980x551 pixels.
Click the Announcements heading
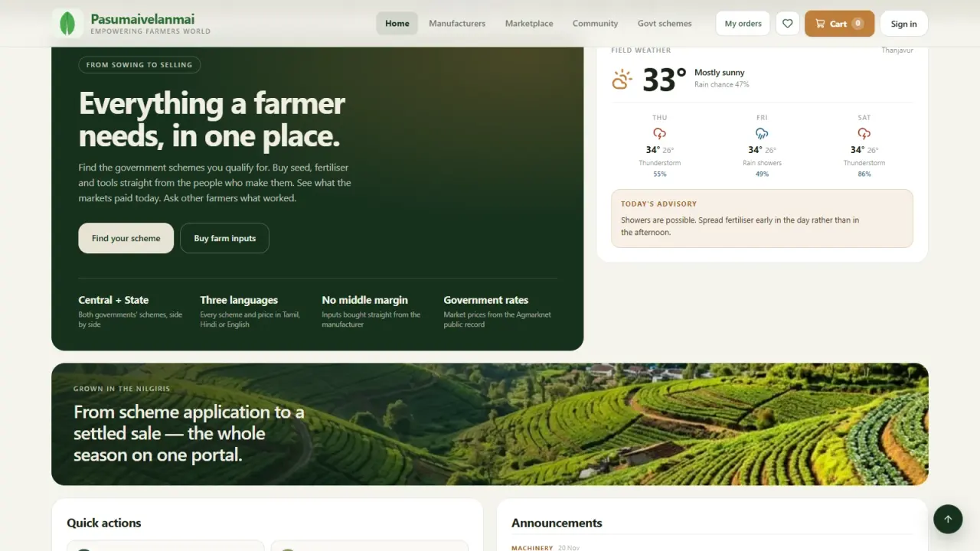click(557, 523)
